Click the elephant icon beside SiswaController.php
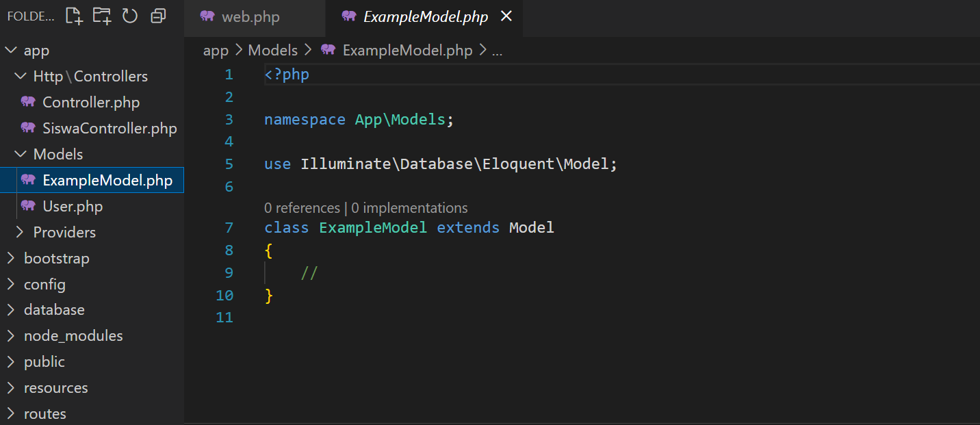 pos(28,129)
